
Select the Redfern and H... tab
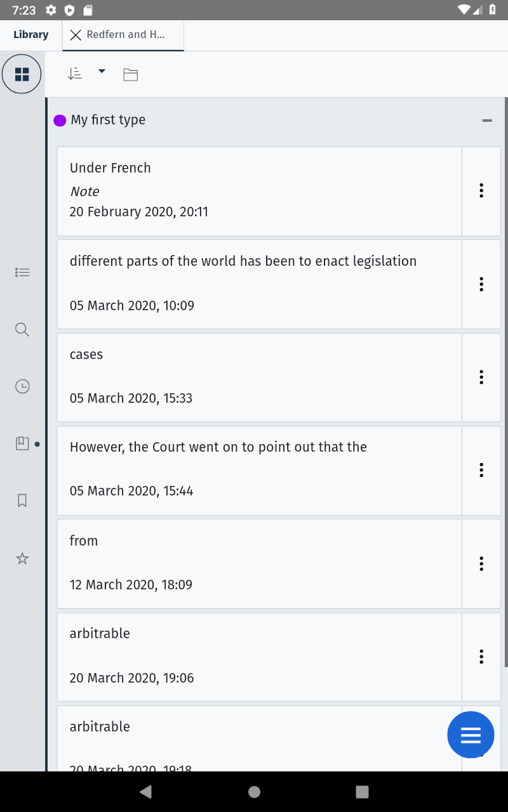point(126,35)
